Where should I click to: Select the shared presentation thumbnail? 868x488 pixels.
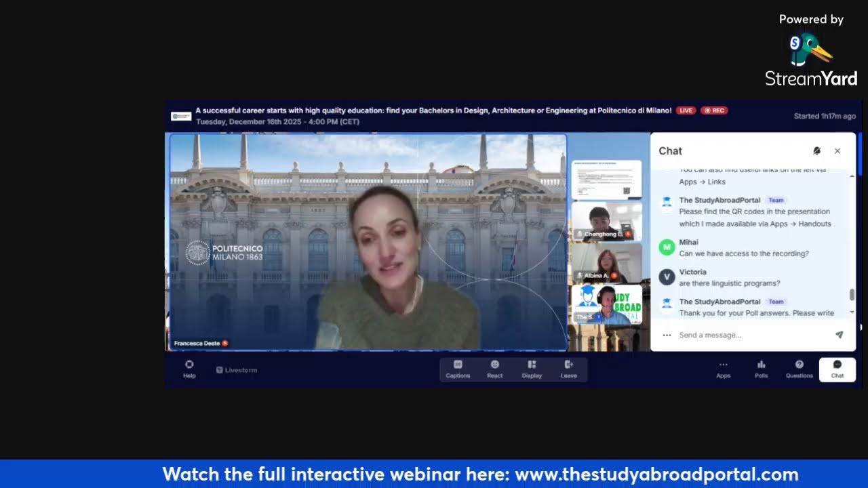coord(606,180)
